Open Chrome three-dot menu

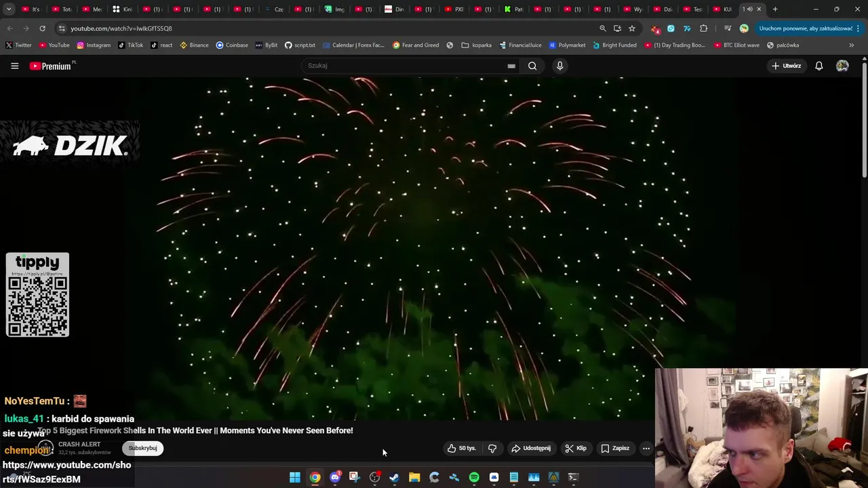coord(859,28)
